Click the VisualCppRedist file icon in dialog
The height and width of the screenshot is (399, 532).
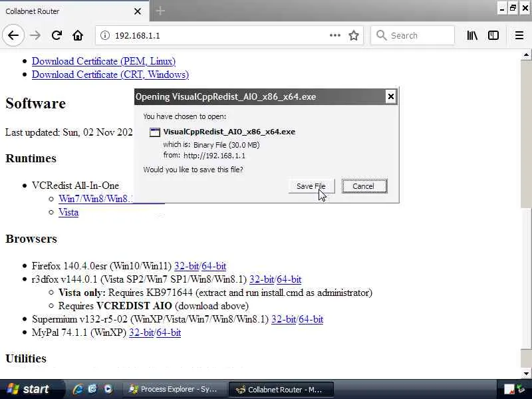click(155, 132)
